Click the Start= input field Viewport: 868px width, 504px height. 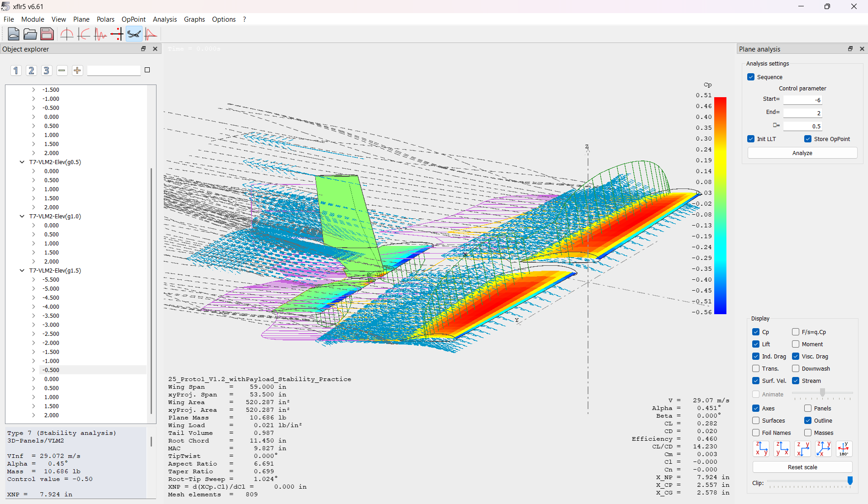click(x=802, y=100)
